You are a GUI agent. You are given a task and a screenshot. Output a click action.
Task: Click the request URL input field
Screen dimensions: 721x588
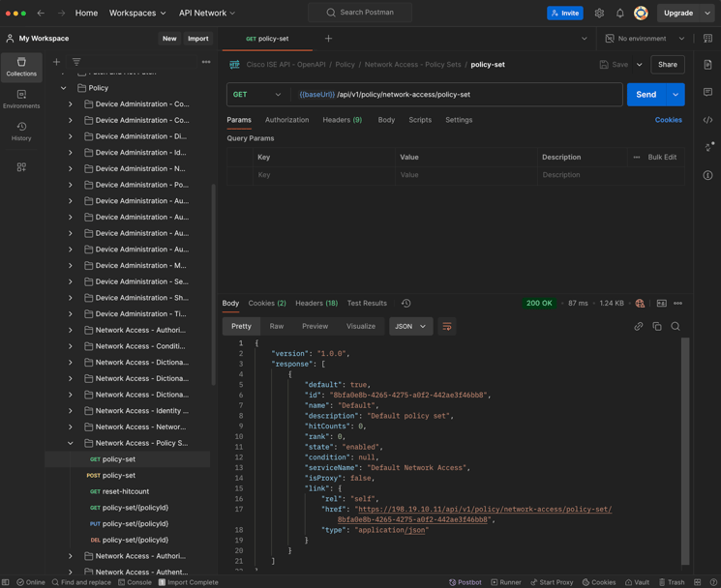[x=457, y=95]
